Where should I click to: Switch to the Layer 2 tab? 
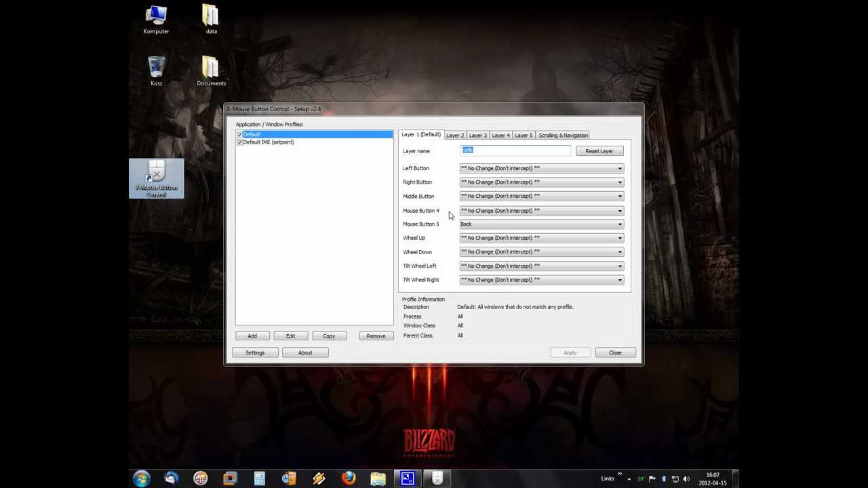[455, 135]
